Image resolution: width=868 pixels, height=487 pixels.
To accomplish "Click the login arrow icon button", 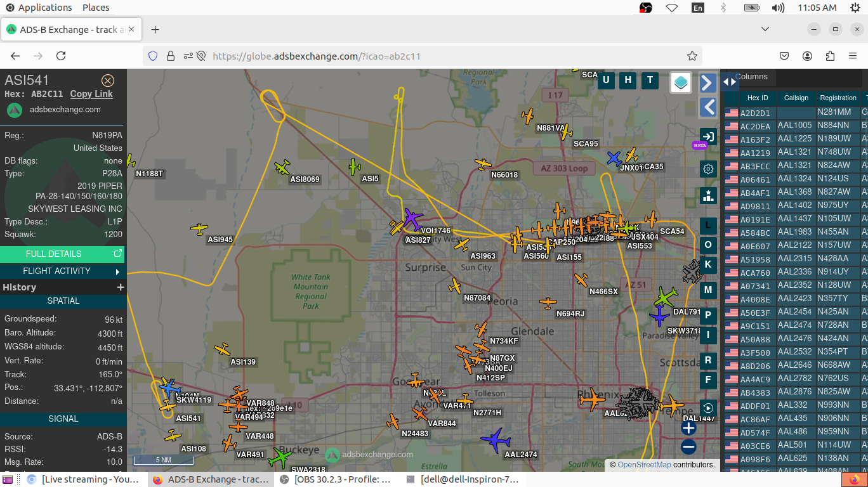I will click(708, 136).
